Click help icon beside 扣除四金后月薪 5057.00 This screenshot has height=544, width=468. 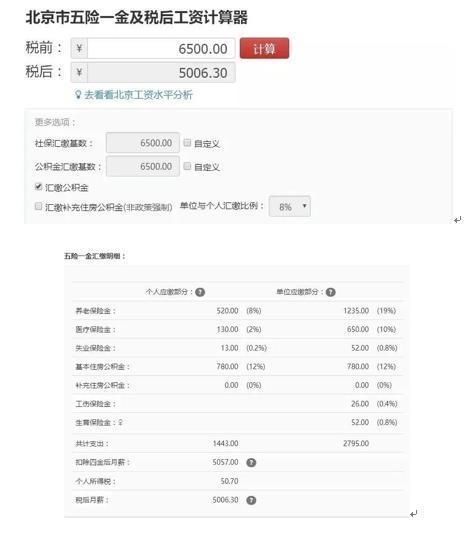click(251, 462)
